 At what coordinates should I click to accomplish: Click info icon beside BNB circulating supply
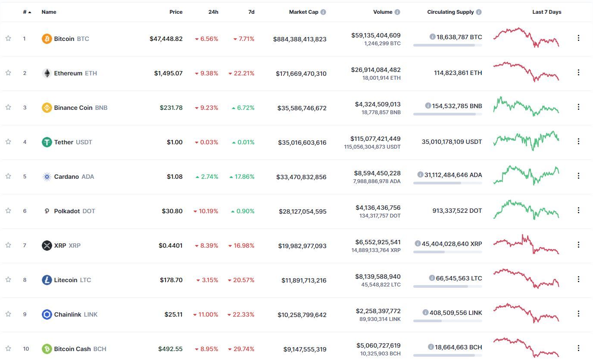(428, 106)
